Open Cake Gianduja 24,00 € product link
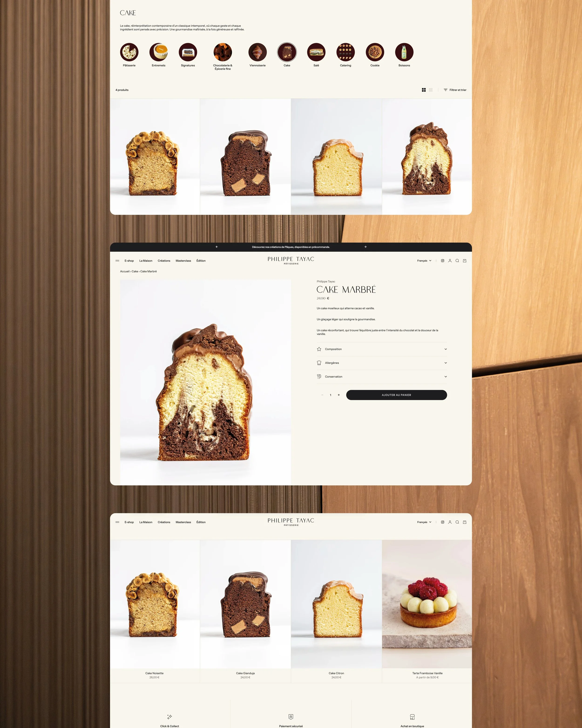The height and width of the screenshot is (728, 582). point(245,675)
